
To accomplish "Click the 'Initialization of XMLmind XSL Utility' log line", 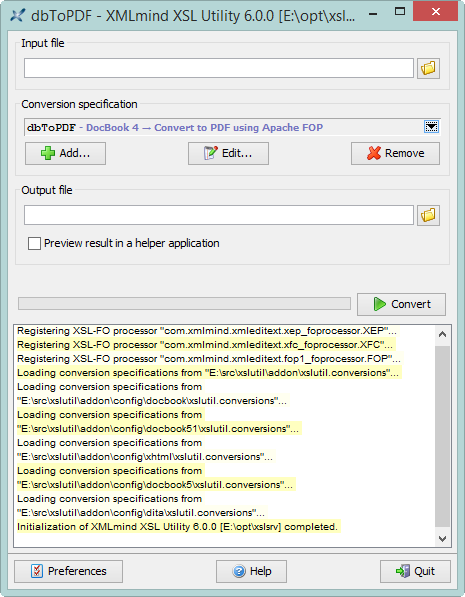I will [177, 527].
